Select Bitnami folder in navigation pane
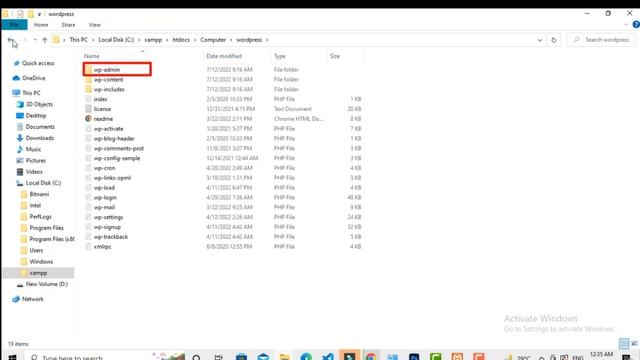 click(39, 194)
